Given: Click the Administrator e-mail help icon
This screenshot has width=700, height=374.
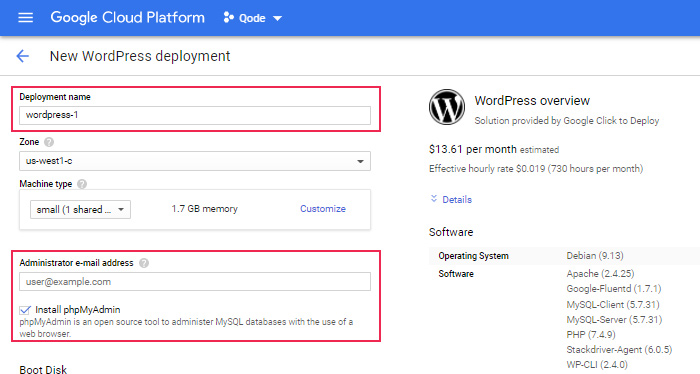Looking at the screenshot, I should coord(144,263).
